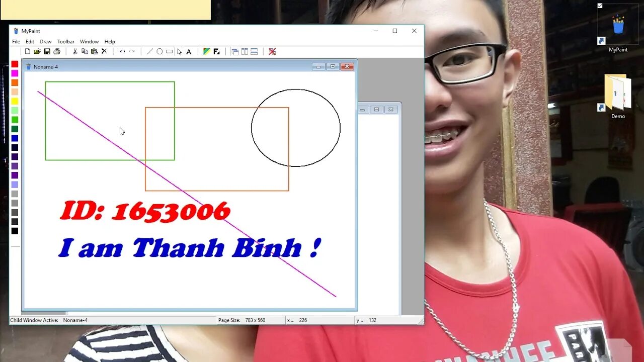Open the Font chooser F icon
The height and width of the screenshot is (362, 644).
(216, 51)
